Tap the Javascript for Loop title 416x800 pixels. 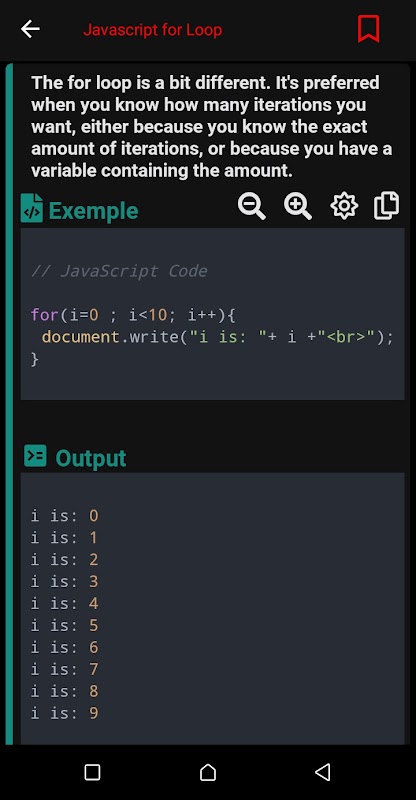(x=153, y=30)
